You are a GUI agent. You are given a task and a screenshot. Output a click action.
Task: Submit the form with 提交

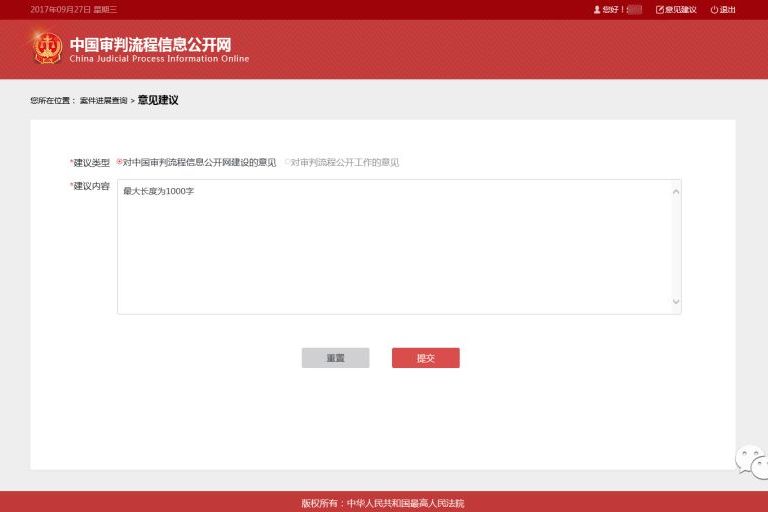pyautogui.click(x=425, y=358)
